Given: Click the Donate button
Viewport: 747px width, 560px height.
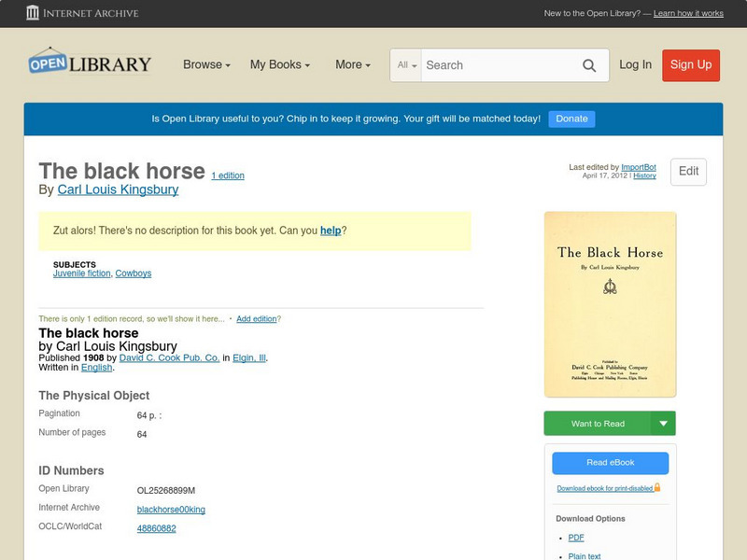Looking at the screenshot, I should [x=571, y=119].
